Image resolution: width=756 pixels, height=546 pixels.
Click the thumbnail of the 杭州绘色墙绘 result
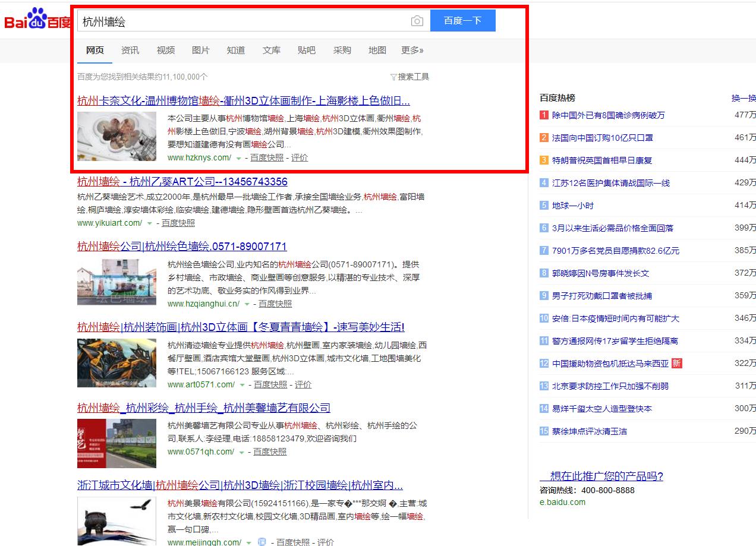[x=116, y=282]
